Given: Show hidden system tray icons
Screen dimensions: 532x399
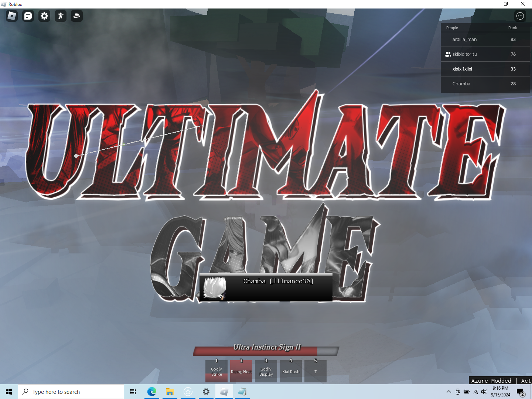Looking at the screenshot, I should (449, 392).
